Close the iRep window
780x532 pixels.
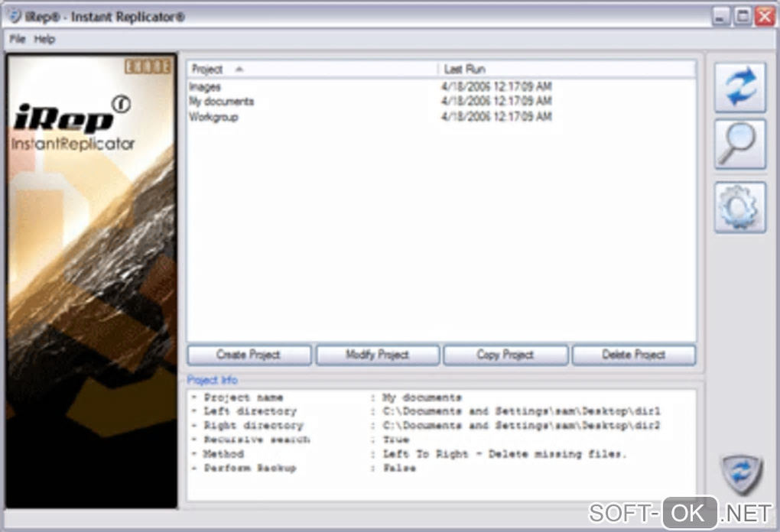pyautogui.click(x=765, y=16)
